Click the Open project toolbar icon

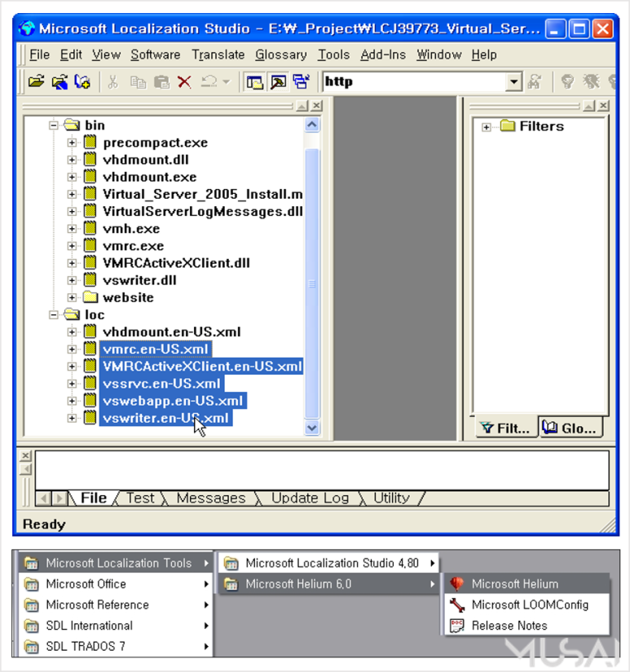point(36,81)
